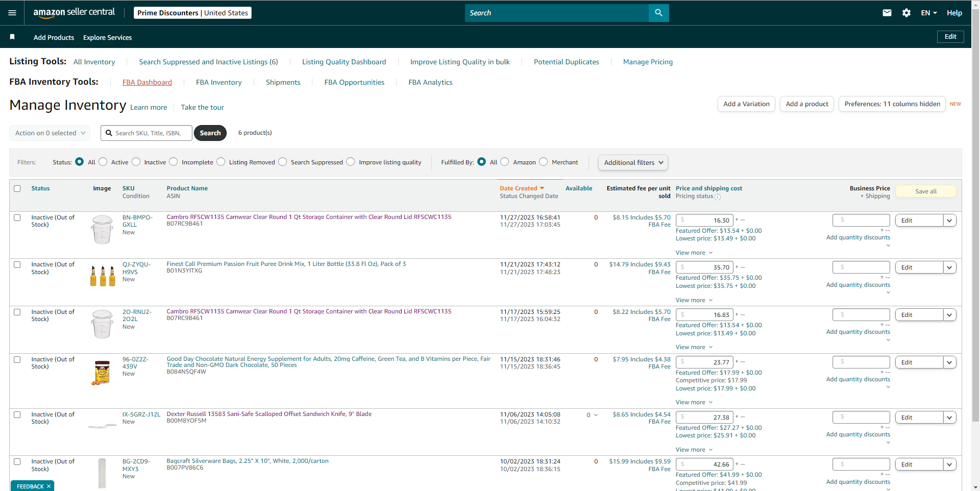Viewport: 980px width, 491px height.
Task: Select Fulfilled By Merchant radio button
Action: click(x=544, y=162)
